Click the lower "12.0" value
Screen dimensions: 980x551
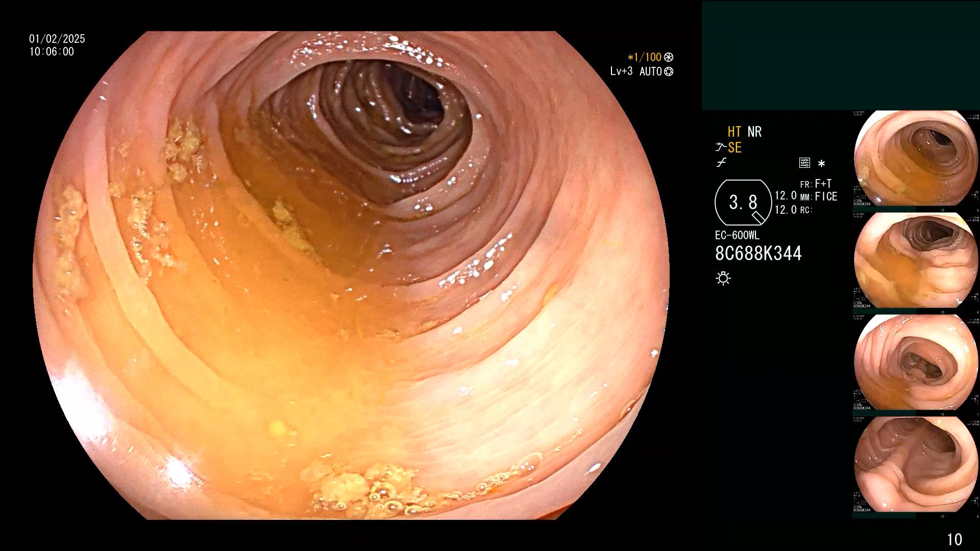[x=786, y=210]
